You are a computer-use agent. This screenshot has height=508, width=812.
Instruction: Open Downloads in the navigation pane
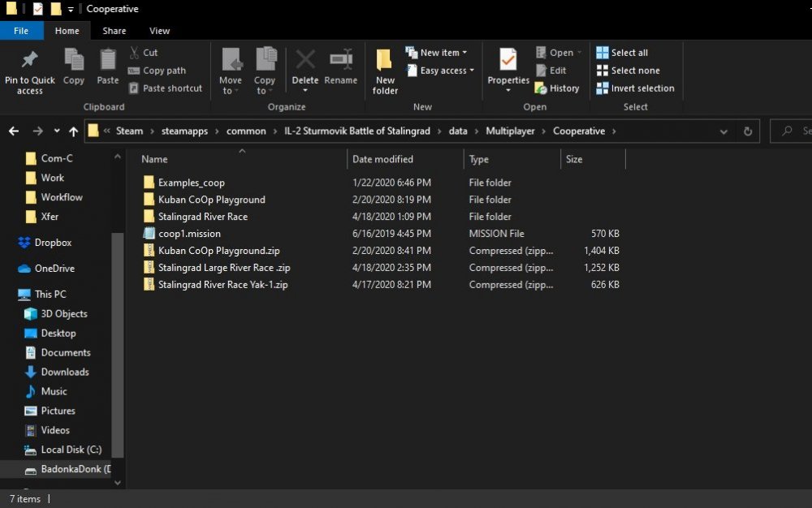coord(65,372)
